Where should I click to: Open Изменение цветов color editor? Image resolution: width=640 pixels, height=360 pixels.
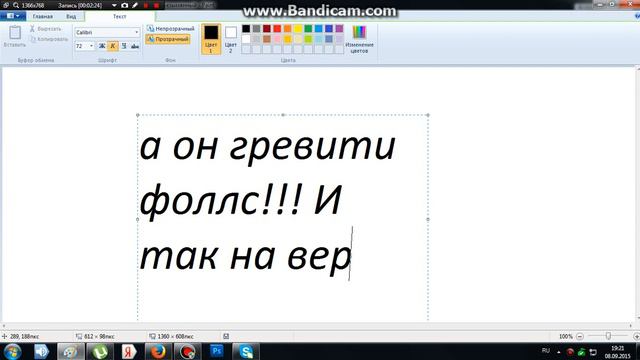[359, 39]
